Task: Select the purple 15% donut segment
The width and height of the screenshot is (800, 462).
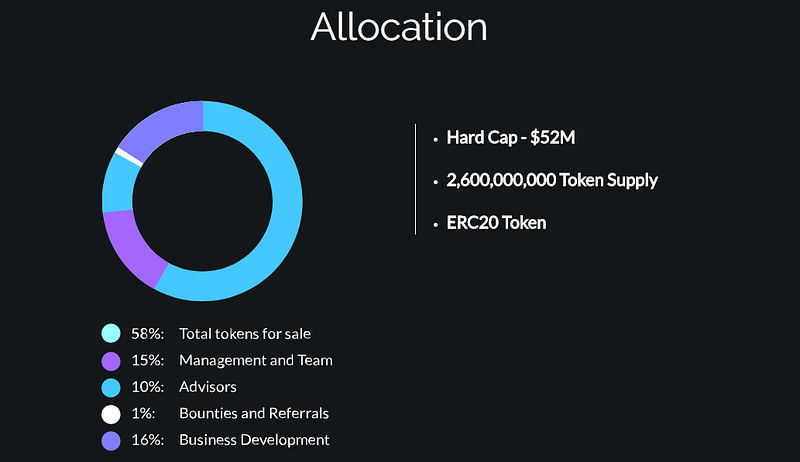Action: (131, 247)
